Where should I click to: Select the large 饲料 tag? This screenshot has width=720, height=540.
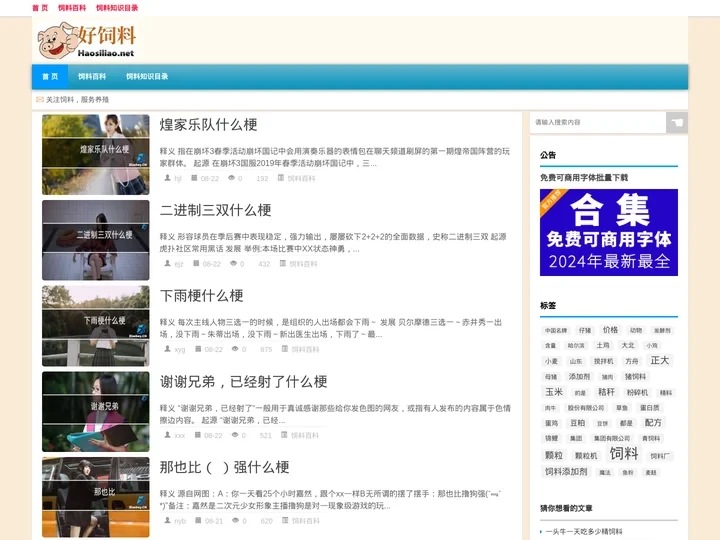[624, 454]
